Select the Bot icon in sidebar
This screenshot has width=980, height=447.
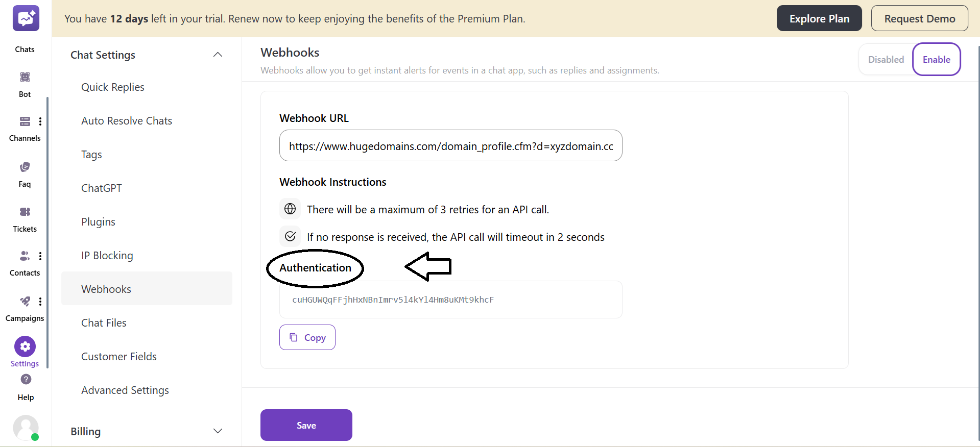[24, 77]
